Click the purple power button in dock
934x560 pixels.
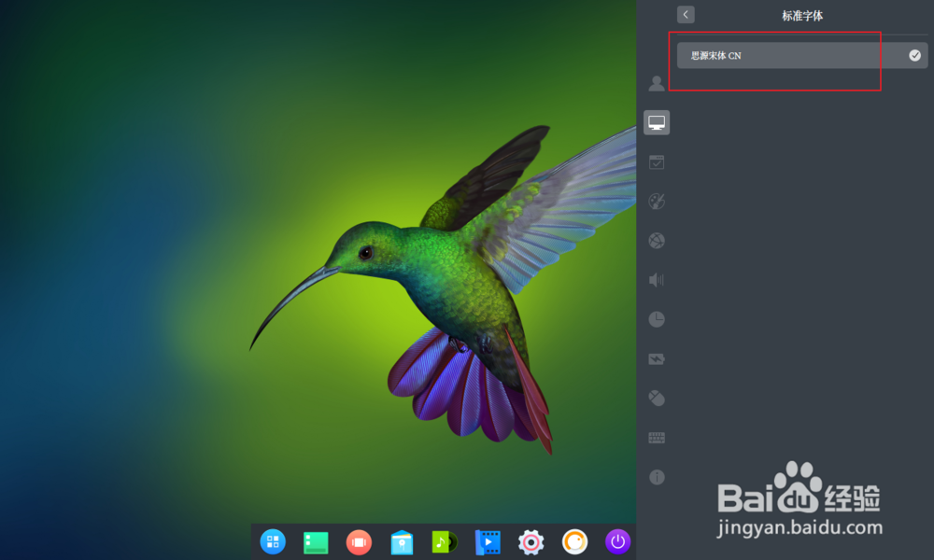[x=617, y=542]
